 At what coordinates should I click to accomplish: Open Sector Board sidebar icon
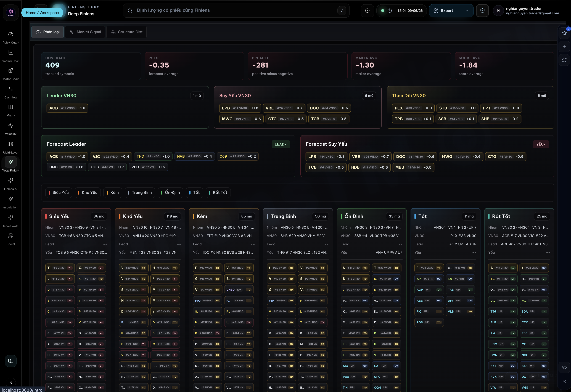[10, 74]
